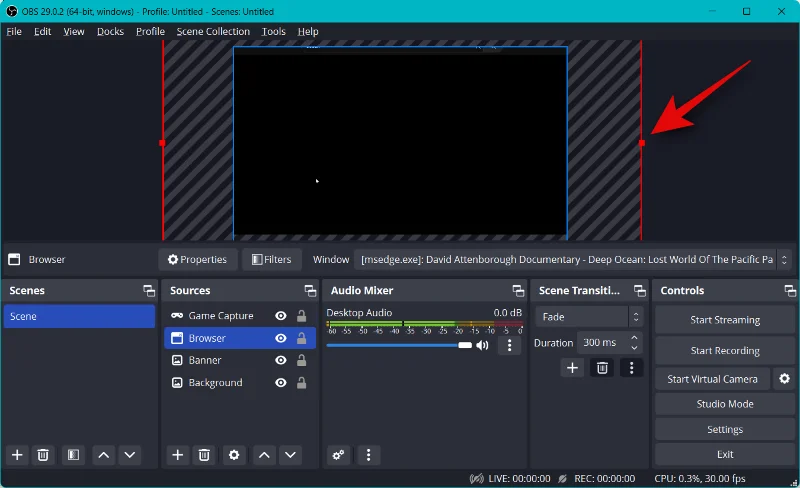
Task: Open the Window selection dropdown
Action: pyautogui.click(x=572, y=259)
